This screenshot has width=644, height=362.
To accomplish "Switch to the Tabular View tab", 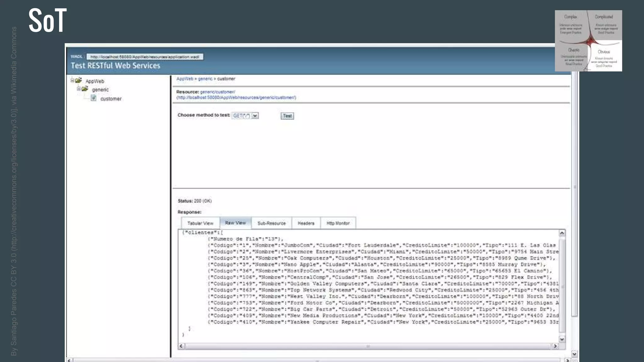I will [200, 223].
